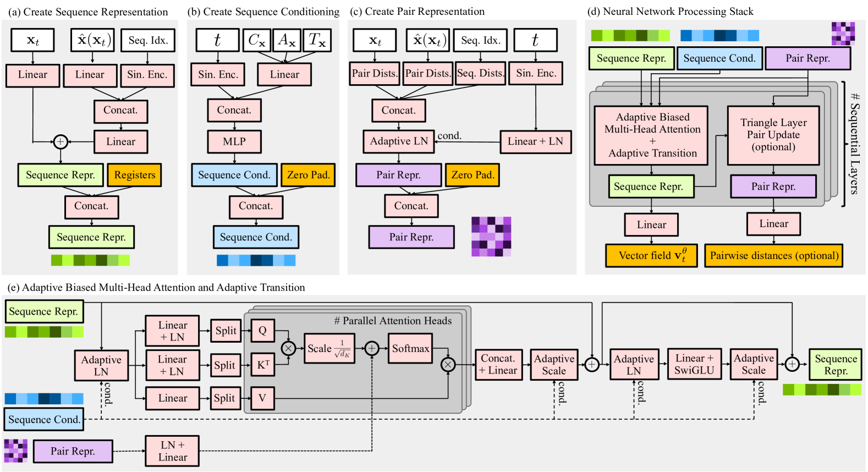The image size is (868, 472).
Task: Click the Pairwise distances (optional) box
Action: [x=774, y=256]
